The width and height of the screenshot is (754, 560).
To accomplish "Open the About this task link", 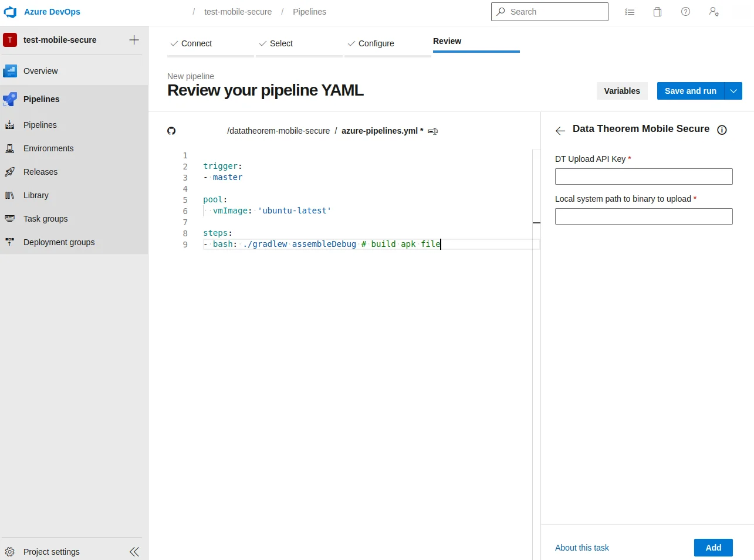I will pos(581,547).
